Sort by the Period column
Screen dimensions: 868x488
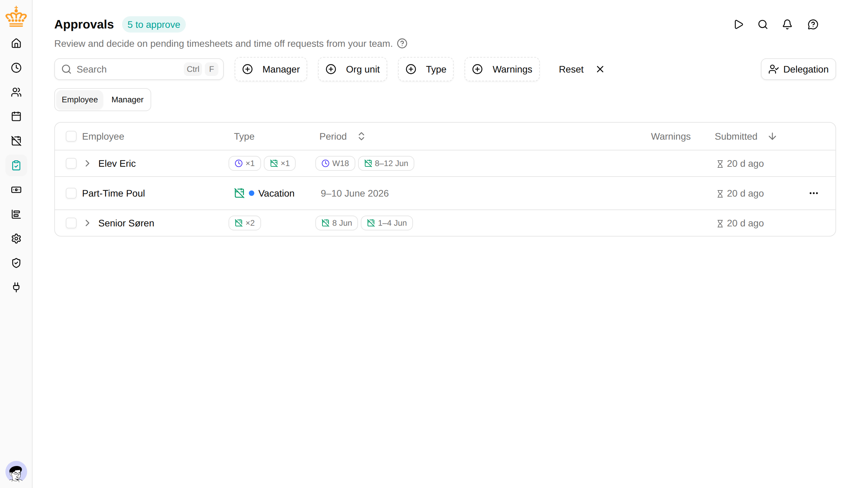pos(342,136)
